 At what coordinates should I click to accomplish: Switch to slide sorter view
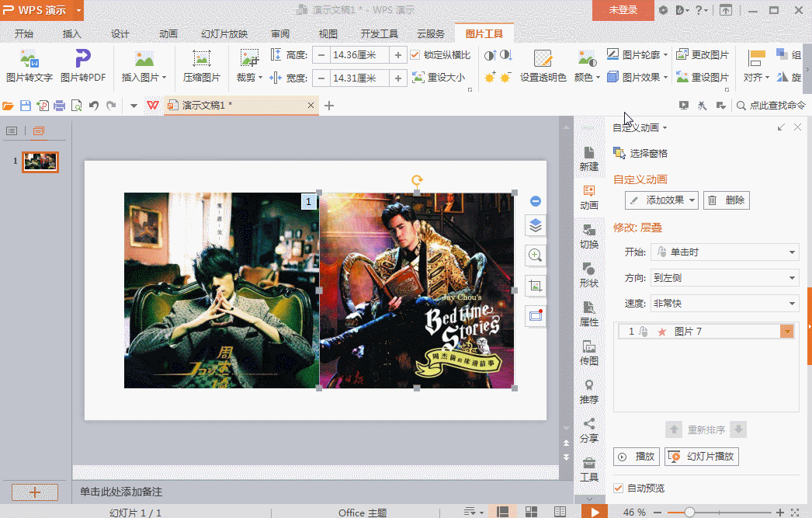[x=531, y=512]
